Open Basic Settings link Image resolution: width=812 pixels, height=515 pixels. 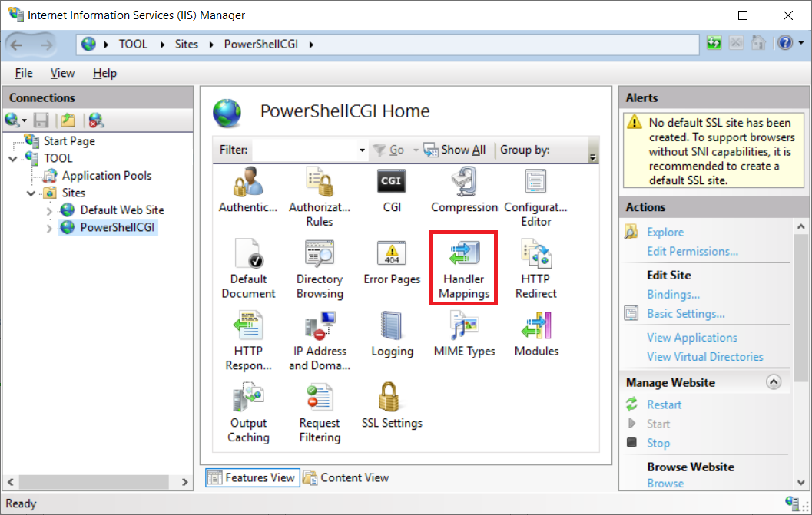[x=686, y=313]
